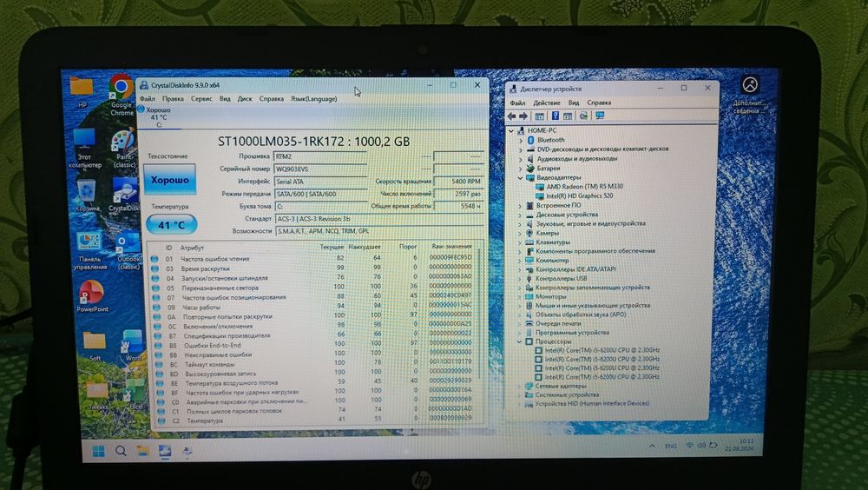Viewport: 868px width, 490px height.
Task: Select Переназначенные сектора attribute row
Action: (312, 288)
